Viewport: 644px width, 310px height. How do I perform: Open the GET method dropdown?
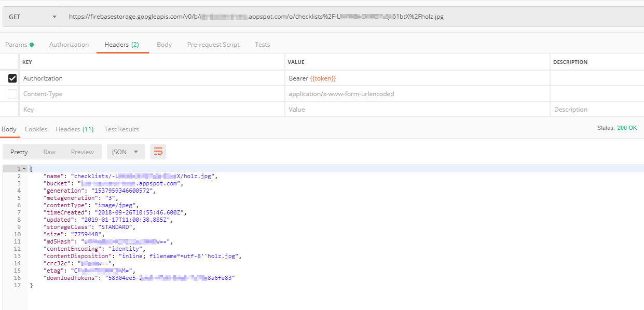[x=33, y=17]
